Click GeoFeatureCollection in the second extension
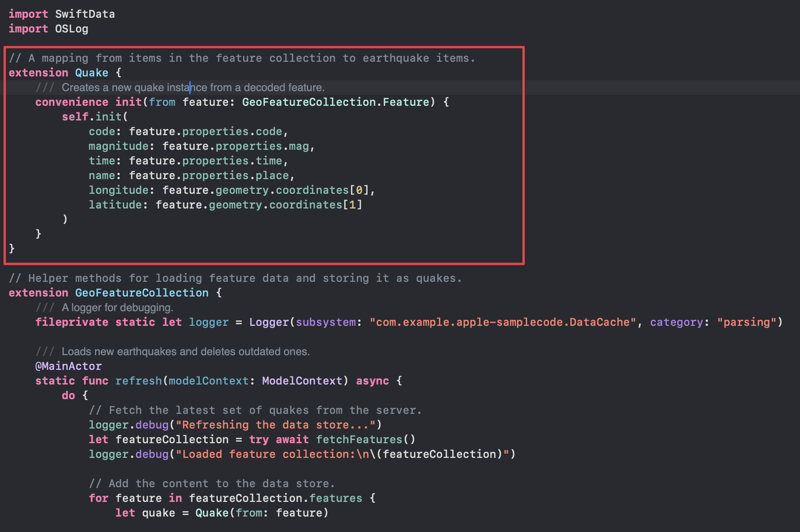Image resolution: width=800 pixels, height=532 pixels. [x=142, y=293]
